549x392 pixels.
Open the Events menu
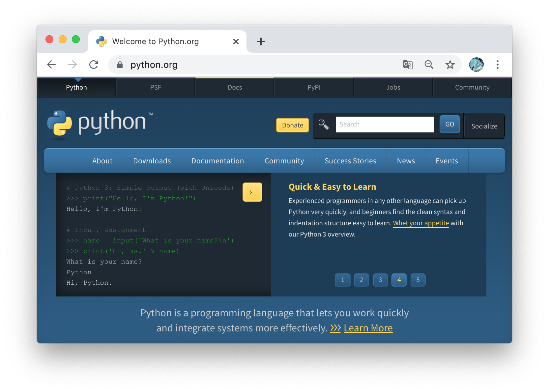click(447, 161)
